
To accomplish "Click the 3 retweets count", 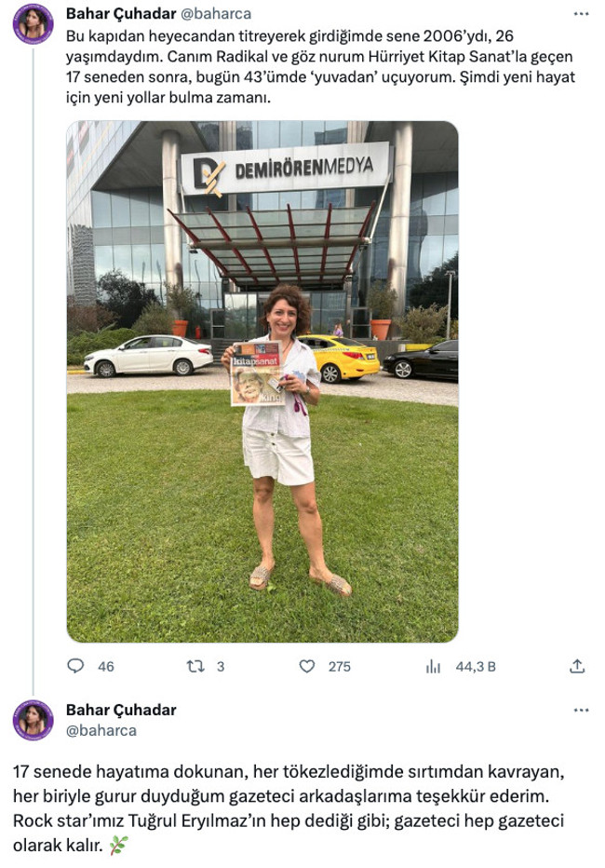I will tap(221, 667).
